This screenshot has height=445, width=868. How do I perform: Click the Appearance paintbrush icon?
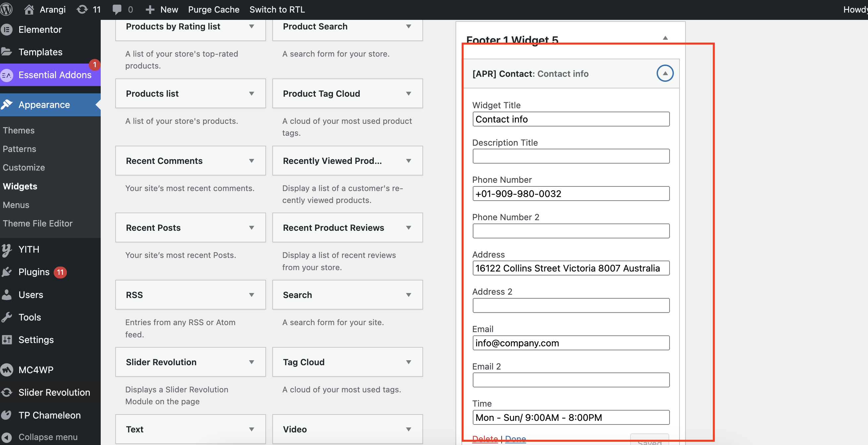[x=7, y=104]
